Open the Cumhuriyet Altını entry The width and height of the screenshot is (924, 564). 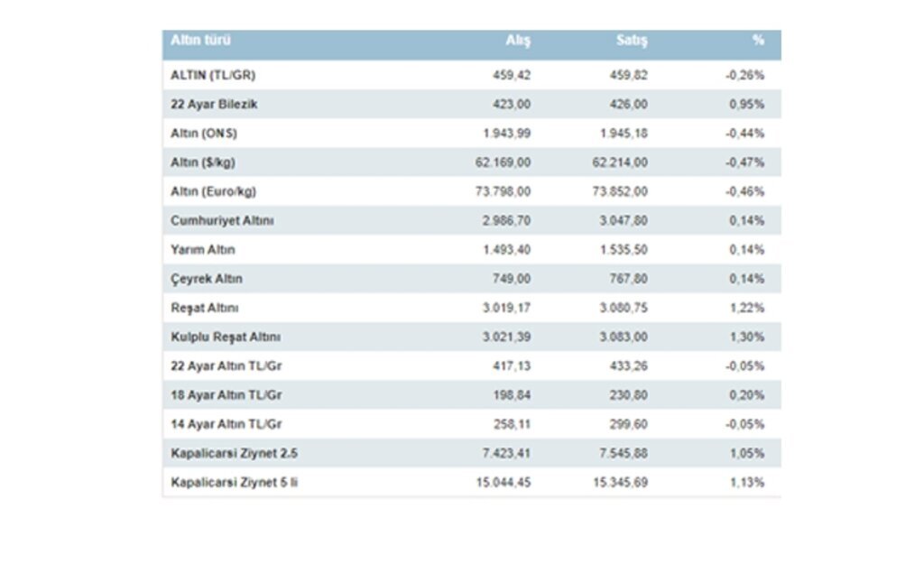[x=222, y=220]
